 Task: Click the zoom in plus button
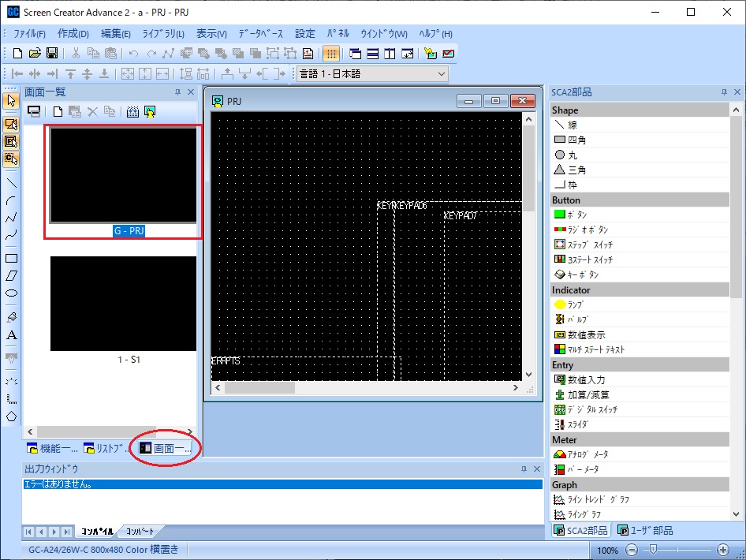pyautogui.click(x=722, y=550)
